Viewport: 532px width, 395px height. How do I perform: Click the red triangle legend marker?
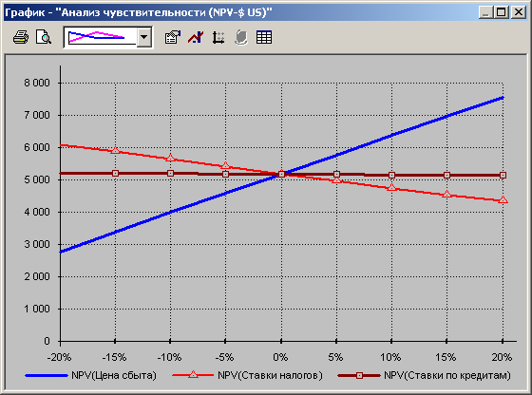[x=193, y=375]
